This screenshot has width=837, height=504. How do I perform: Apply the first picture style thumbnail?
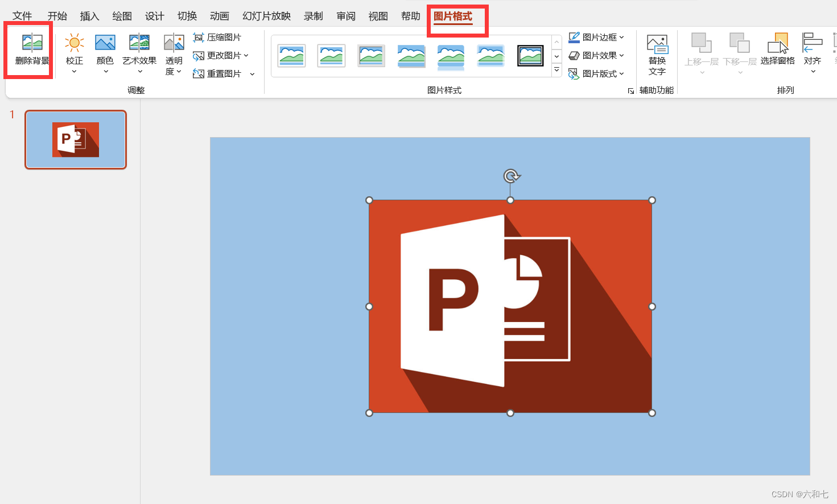point(292,56)
